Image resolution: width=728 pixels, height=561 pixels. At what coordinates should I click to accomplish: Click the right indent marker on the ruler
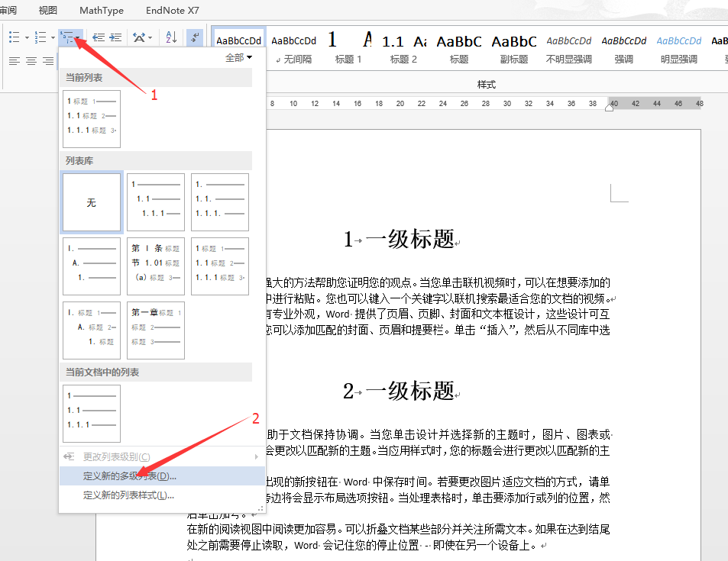click(609, 108)
